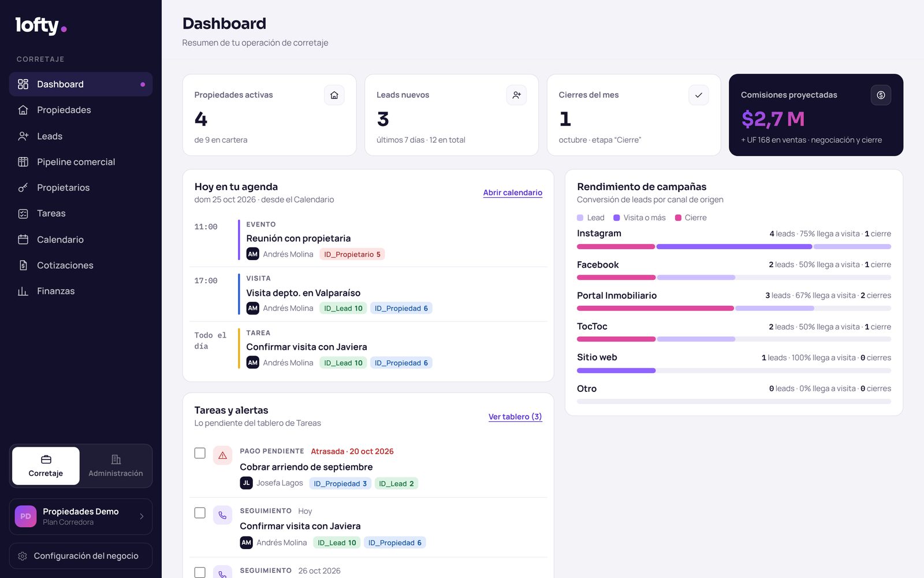Screen dimensions: 924x578
Task: Click the Dashboard grid icon in sidebar
Action: tap(23, 84)
